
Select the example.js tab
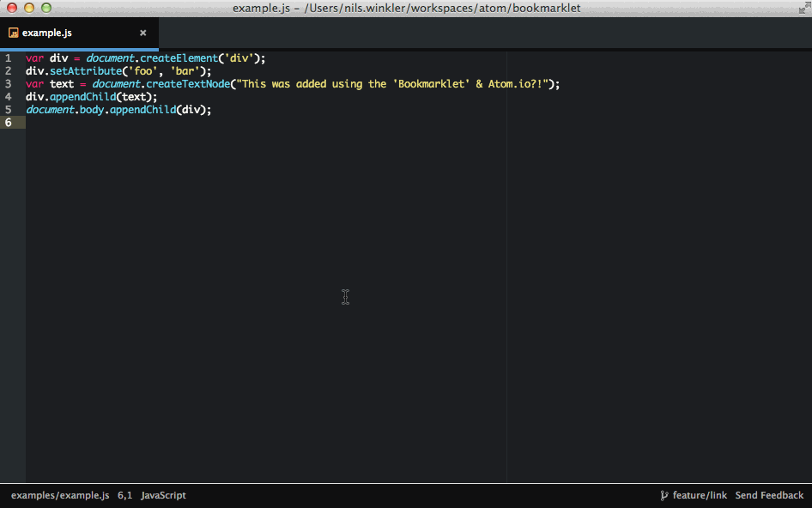79,33
